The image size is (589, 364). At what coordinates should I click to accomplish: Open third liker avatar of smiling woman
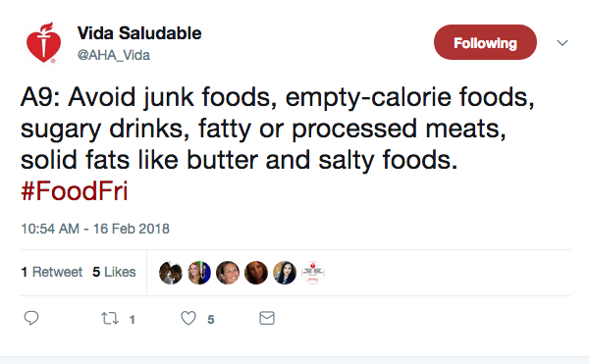(x=228, y=273)
